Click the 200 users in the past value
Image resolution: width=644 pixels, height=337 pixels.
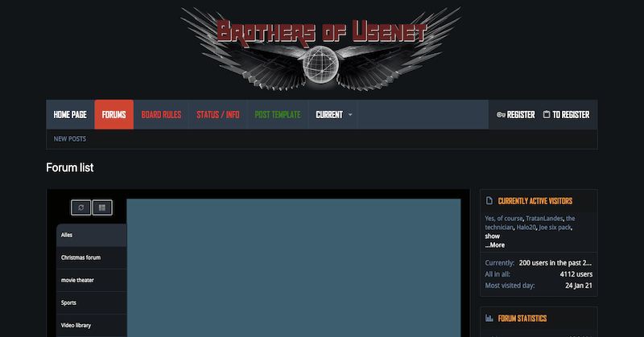click(x=555, y=263)
